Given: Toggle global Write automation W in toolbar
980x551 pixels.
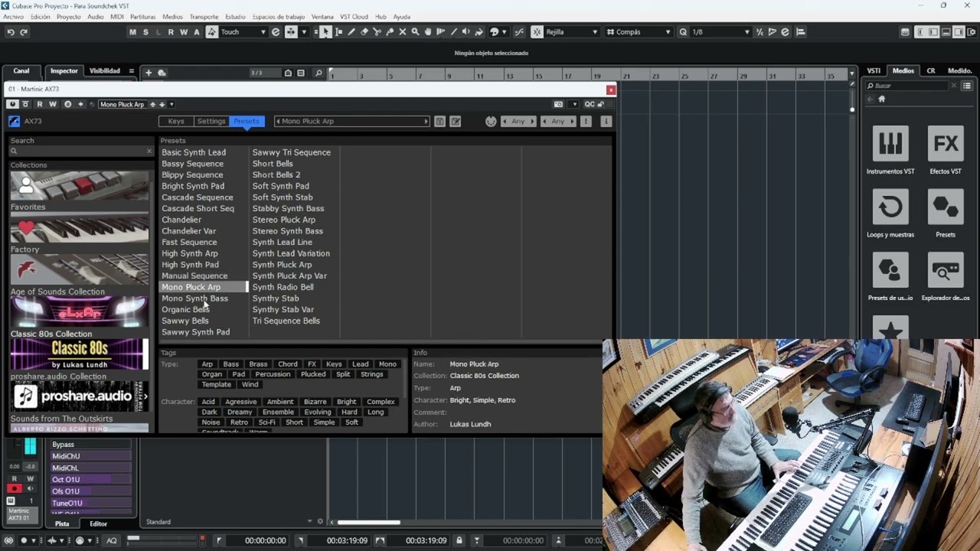Looking at the screenshot, I should 184,32.
